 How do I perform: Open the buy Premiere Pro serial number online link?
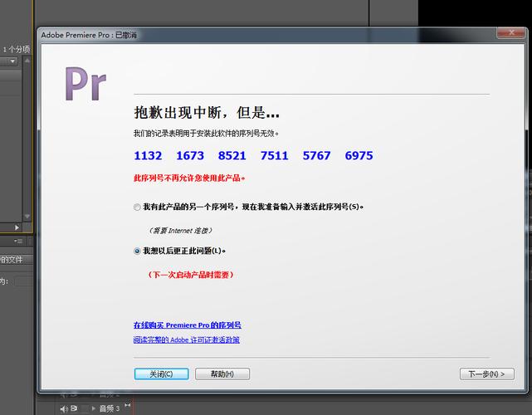click(x=188, y=325)
